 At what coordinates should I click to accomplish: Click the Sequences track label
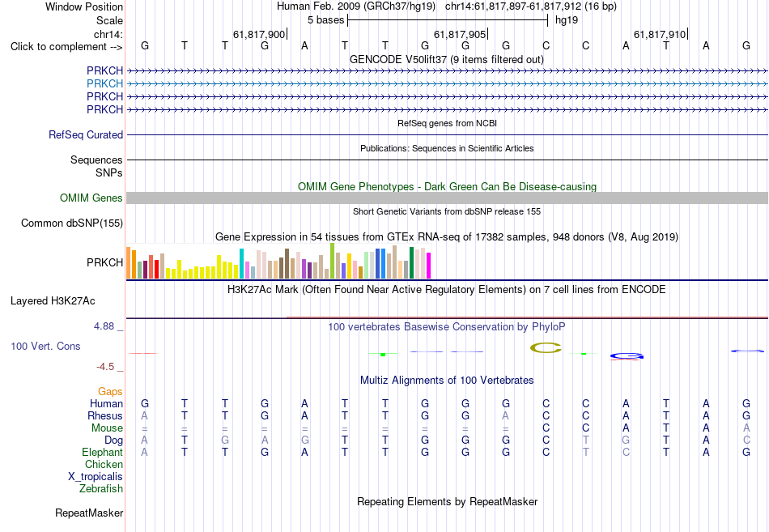point(96,160)
